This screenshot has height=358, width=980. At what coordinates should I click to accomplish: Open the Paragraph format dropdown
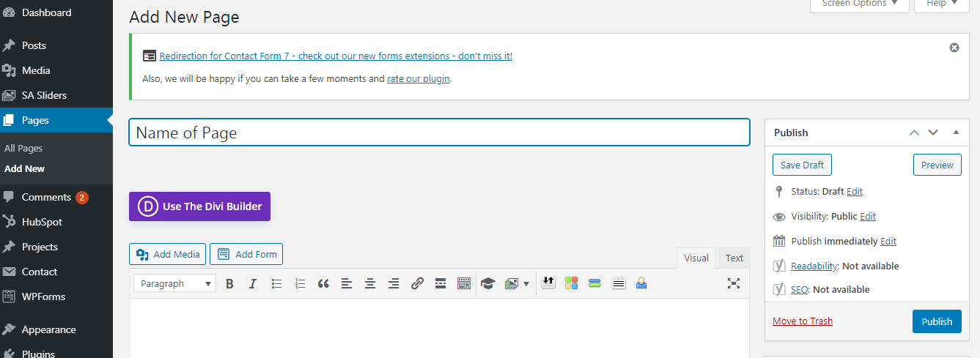[x=174, y=283]
